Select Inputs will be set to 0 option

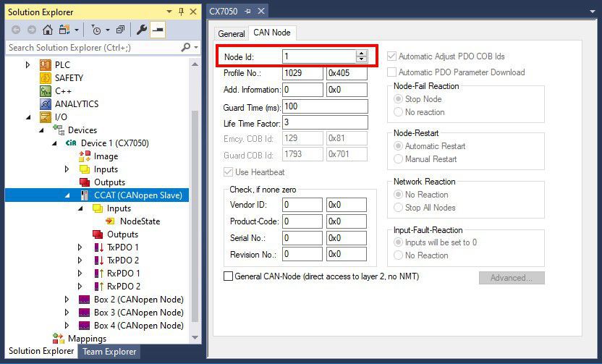pyautogui.click(x=399, y=242)
